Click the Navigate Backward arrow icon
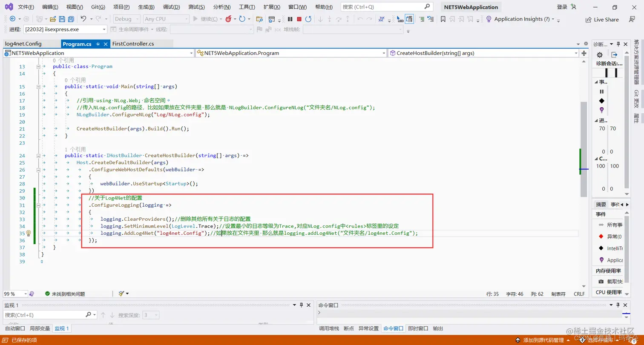This screenshot has width=644, height=345. coord(12,19)
